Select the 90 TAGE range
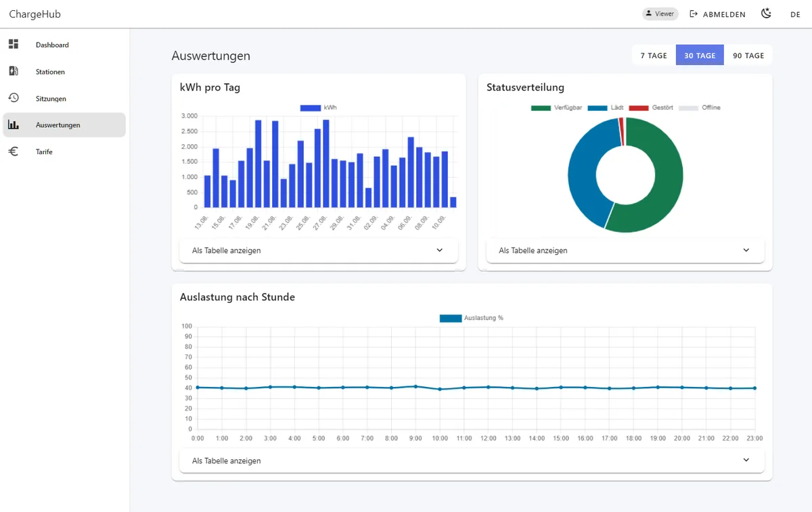 point(748,55)
